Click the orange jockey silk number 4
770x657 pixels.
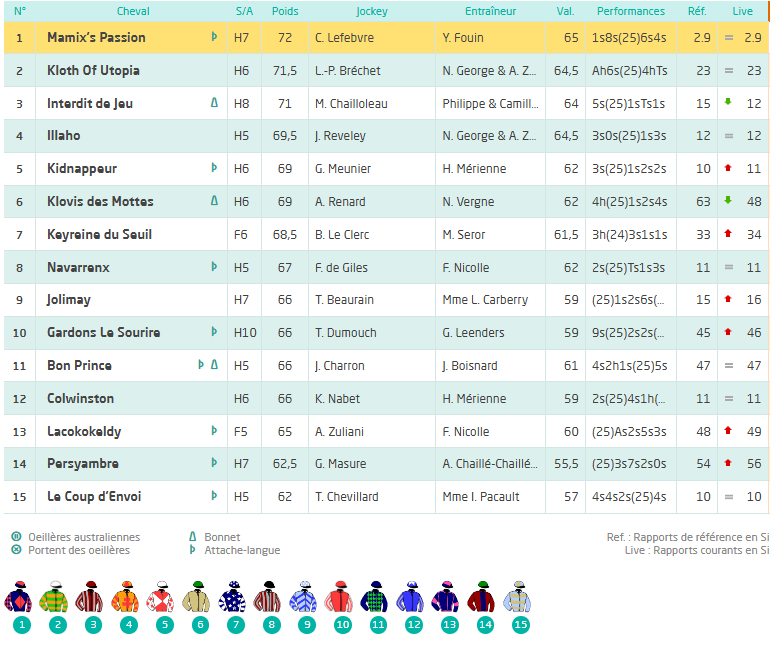tap(128, 598)
